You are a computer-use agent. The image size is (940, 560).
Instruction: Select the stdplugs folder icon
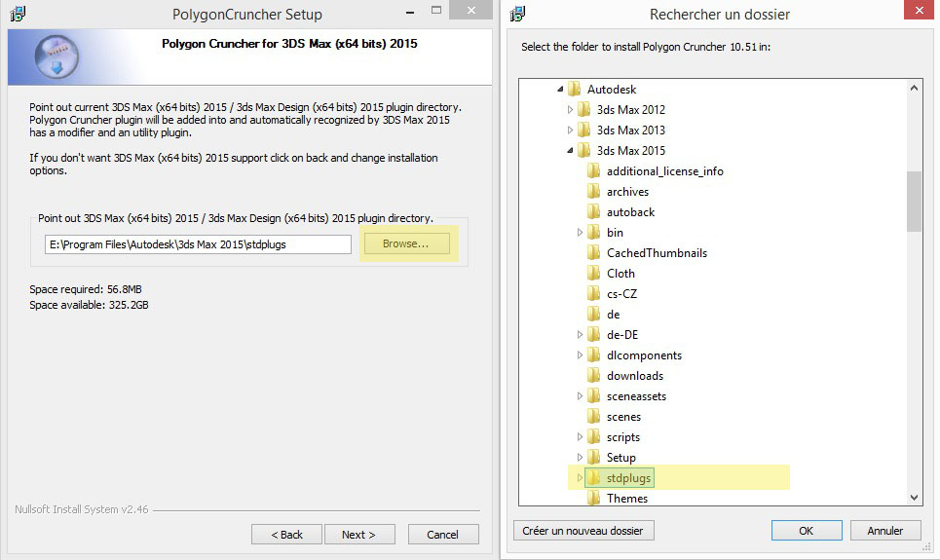593,478
